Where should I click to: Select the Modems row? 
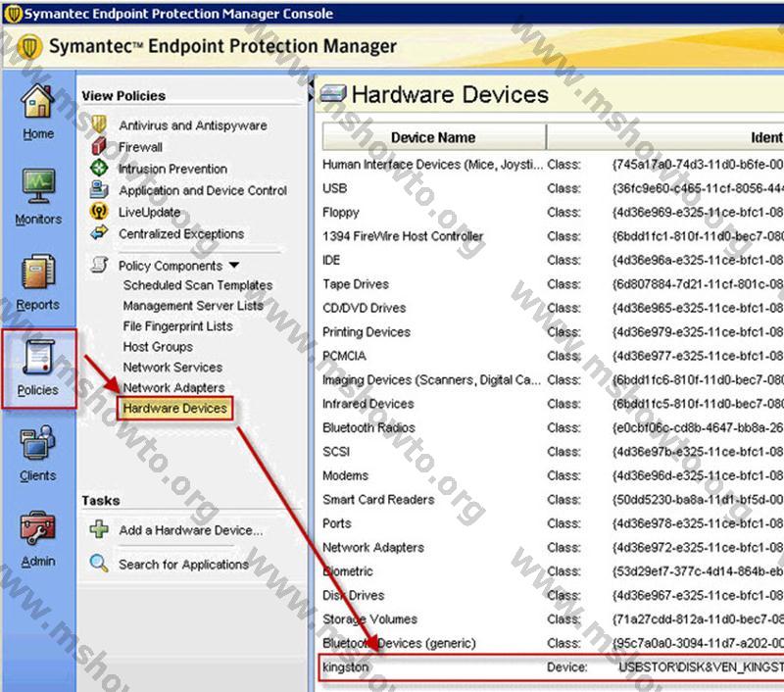552,475
